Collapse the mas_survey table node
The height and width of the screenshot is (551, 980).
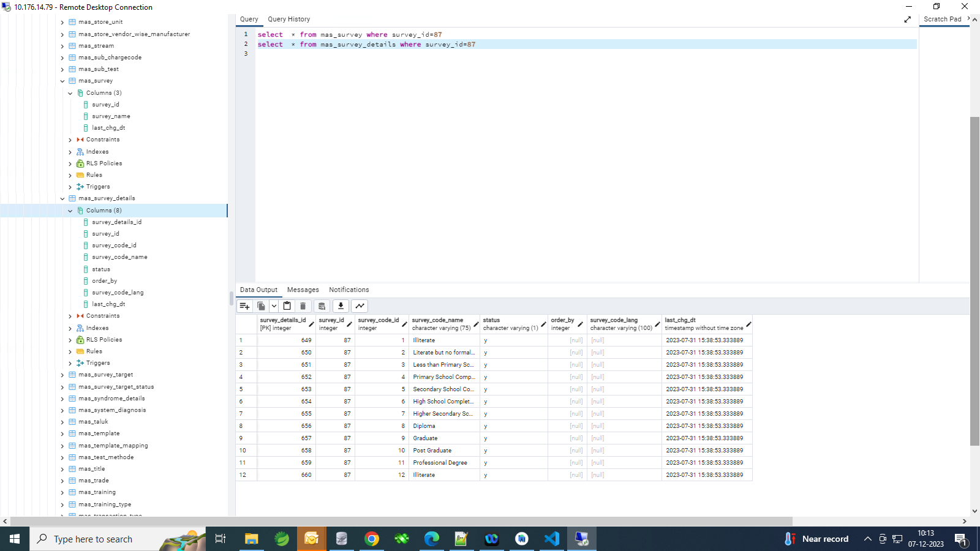(62, 81)
